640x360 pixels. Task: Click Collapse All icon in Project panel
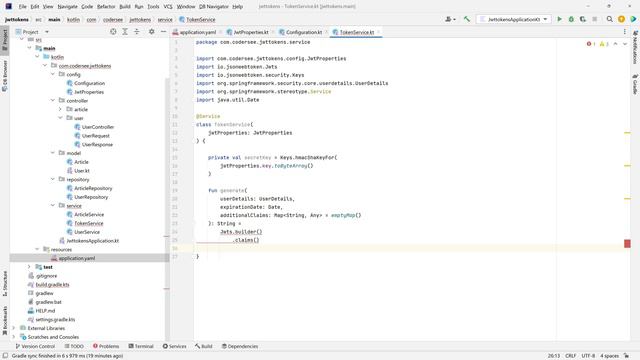coord(137,31)
